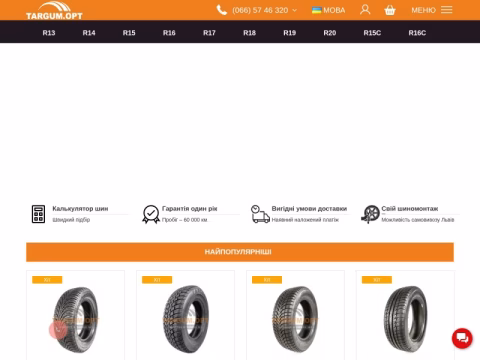Screen dimensions: 480x360
Task: Click the delivery truck icon
Action: [260, 214]
